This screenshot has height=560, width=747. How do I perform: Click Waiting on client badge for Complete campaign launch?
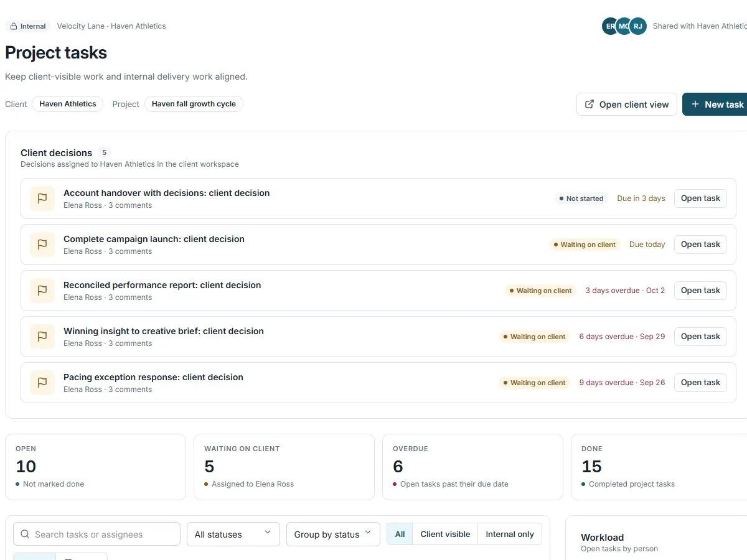tap(585, 245)
